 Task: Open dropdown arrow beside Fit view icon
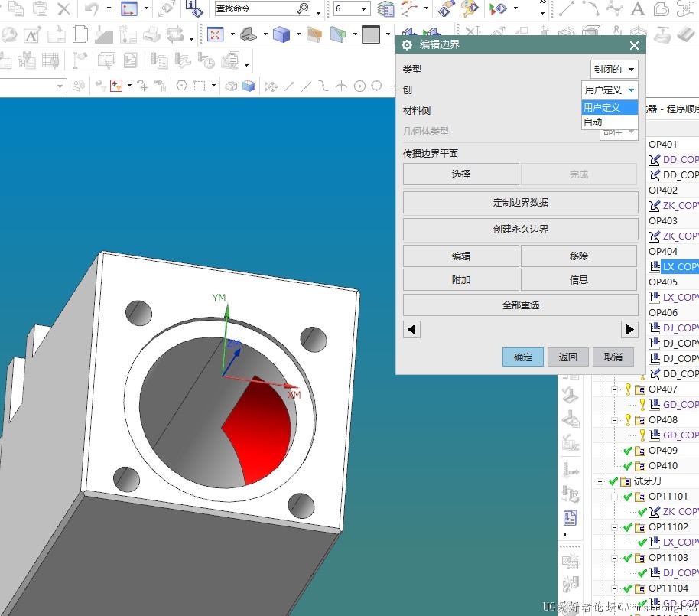232,34
